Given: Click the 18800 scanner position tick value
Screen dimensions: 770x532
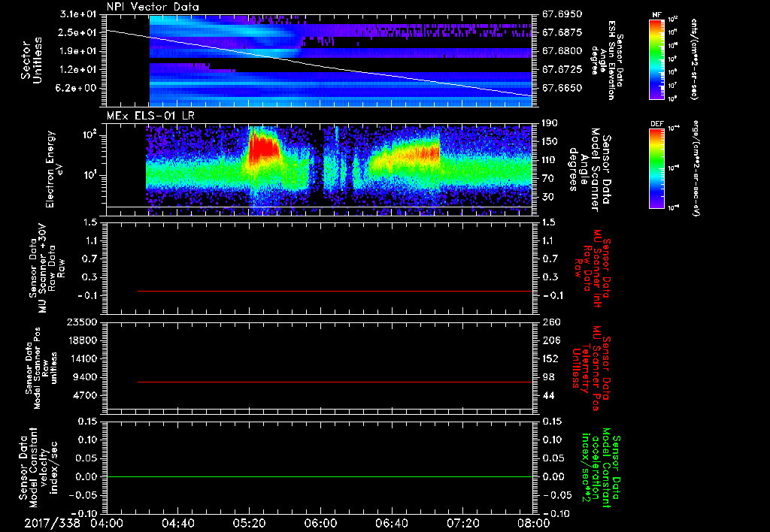Looking at the screenshot, I should pyautogui.click(x=81, y=340).
